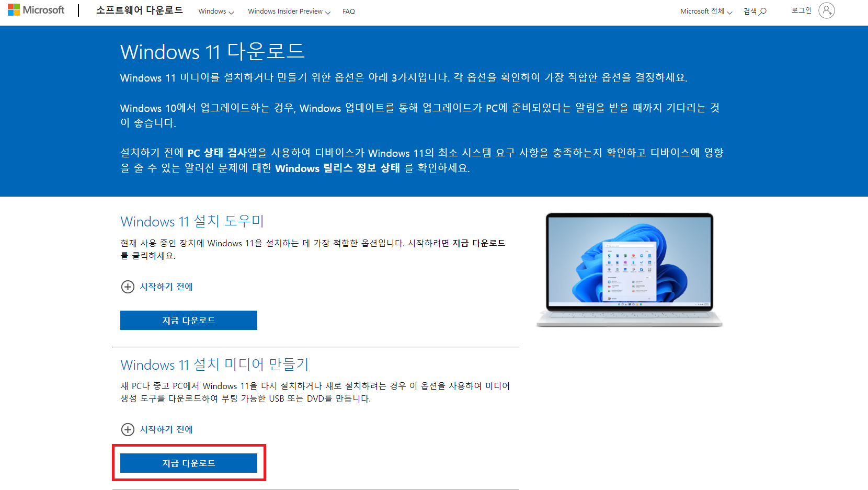Click 지금 다운로드 under 설치 도우미

tap(189, 321)
